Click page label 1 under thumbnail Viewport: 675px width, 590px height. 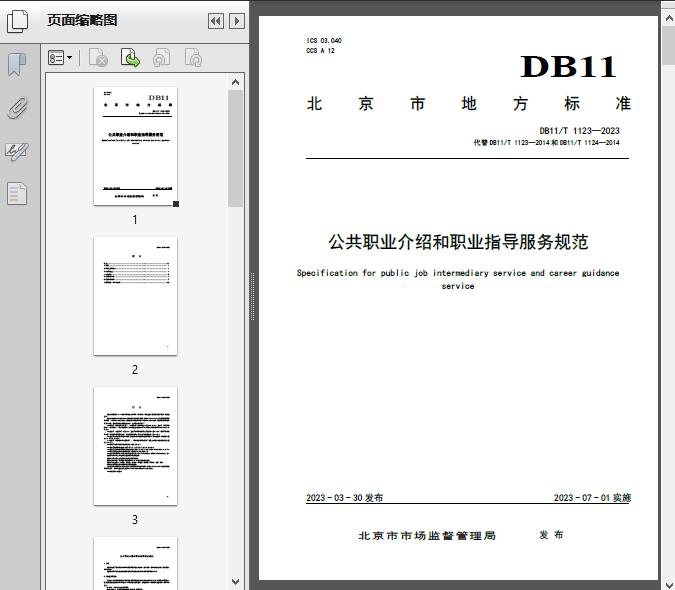135,219
